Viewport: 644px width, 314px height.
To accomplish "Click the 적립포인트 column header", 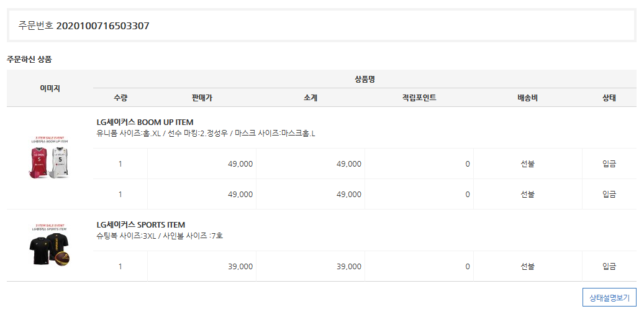I will [419, 98].
